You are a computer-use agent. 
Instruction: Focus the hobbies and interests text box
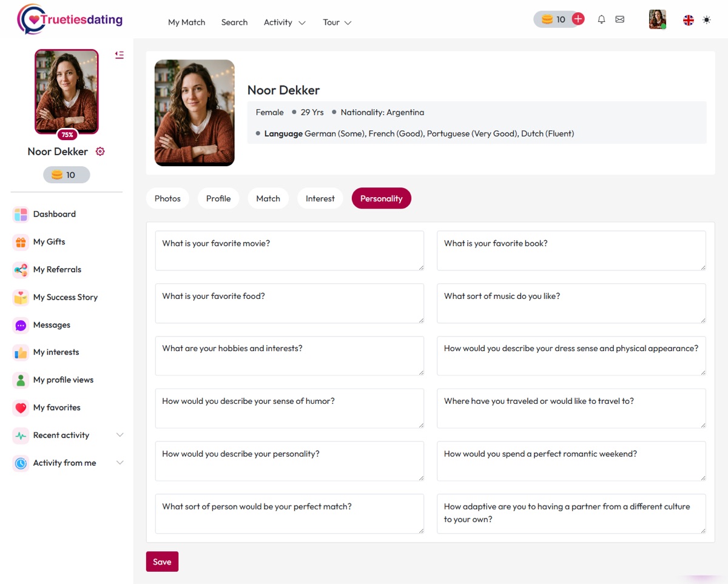coord(289,356)
